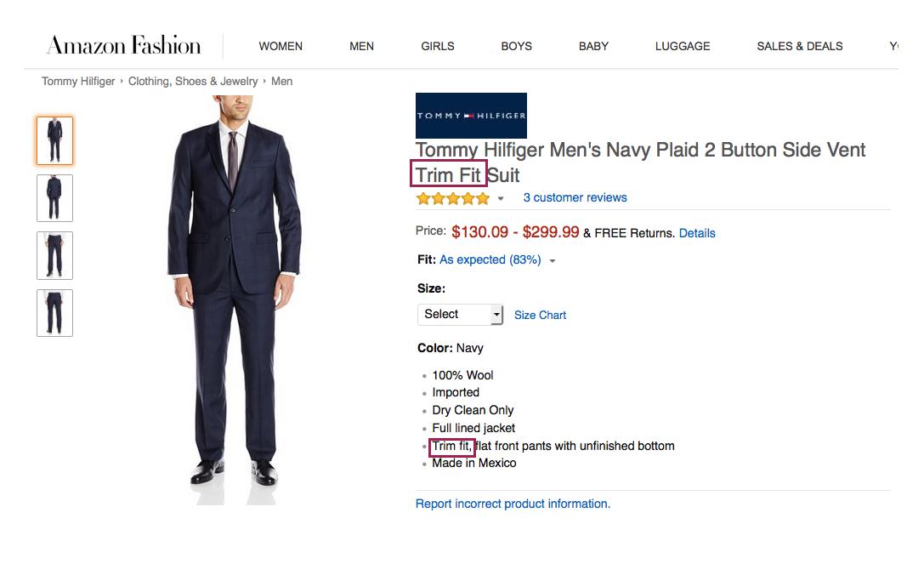Expand the Fit As expected arrow
924x564 pixels.
pos(553,261)
